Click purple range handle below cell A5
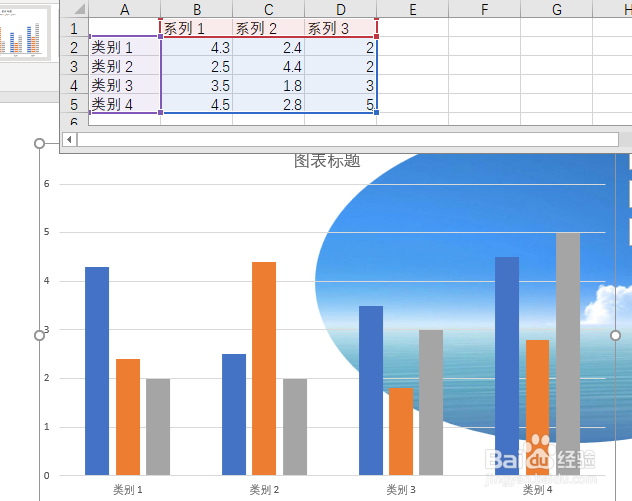632x501 pixels. [x=160, y=112]
